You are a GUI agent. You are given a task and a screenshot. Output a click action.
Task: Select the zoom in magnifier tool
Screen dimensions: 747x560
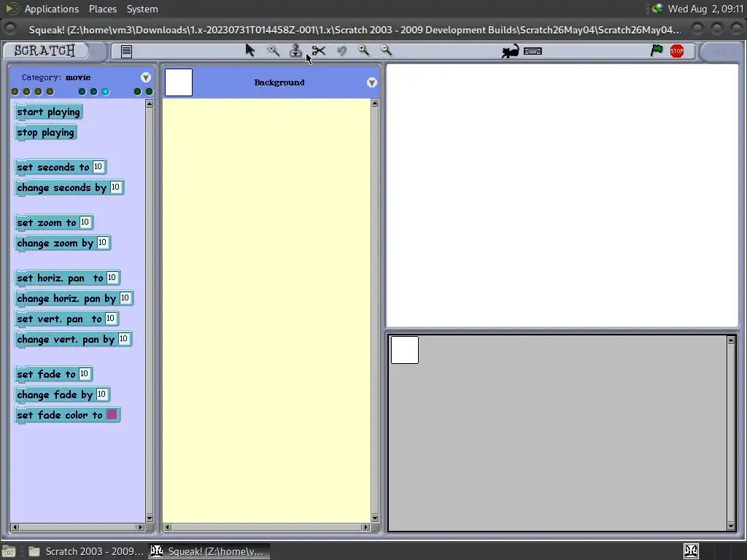point(363,50)
